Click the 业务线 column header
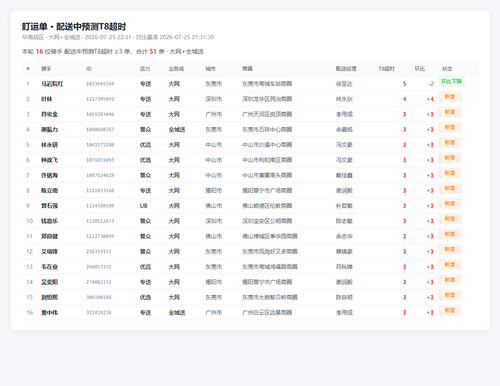This screenshot has height=386, width=500. pyautogui.click(x=176, y=69)
